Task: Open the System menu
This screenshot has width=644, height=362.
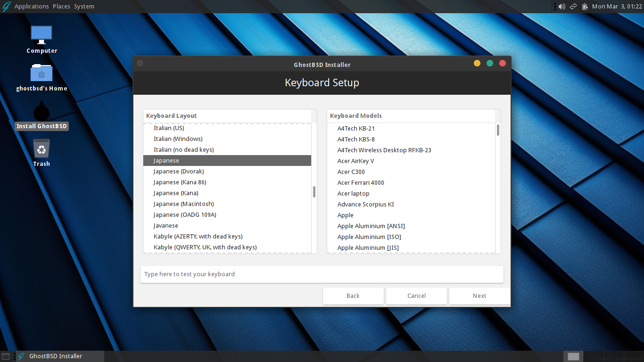Action: 84,6
